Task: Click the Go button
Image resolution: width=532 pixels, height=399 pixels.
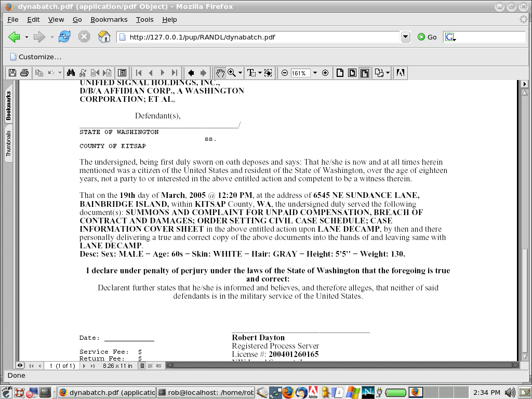Action: [x=427, y=37]
